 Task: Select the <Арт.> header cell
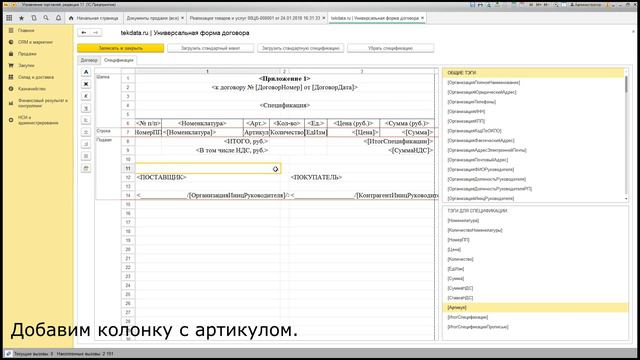click(x=256, y=123)
